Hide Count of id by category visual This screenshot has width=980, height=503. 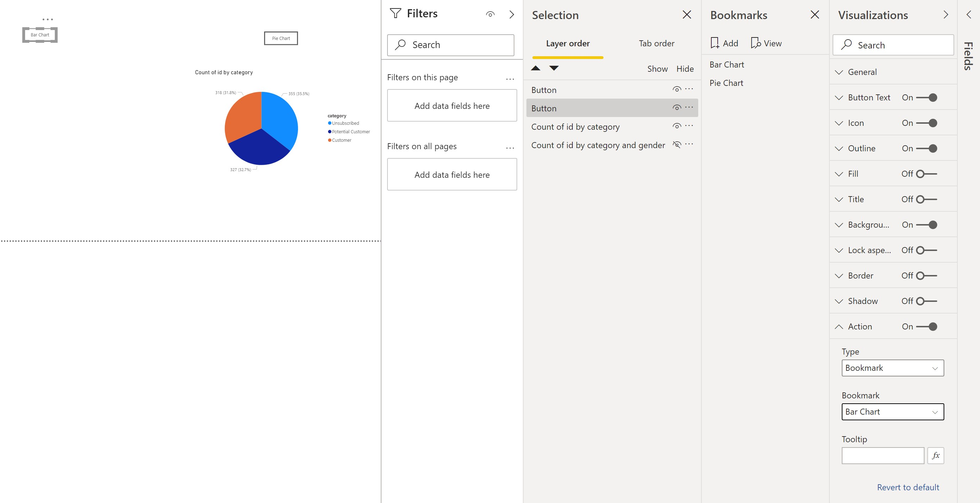676,126
